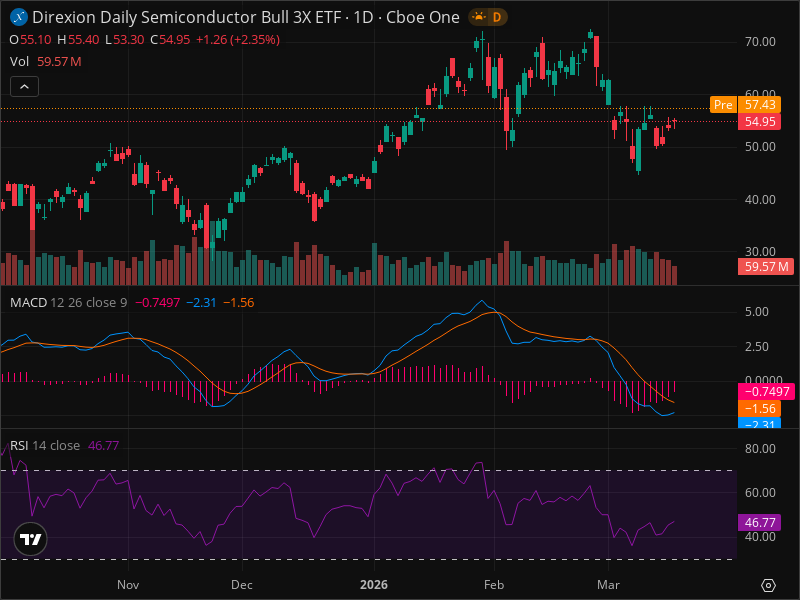This screenshot has width=800, height=600.
Task: Click the Dec label on time axis
Action: (x=242, y=585)
